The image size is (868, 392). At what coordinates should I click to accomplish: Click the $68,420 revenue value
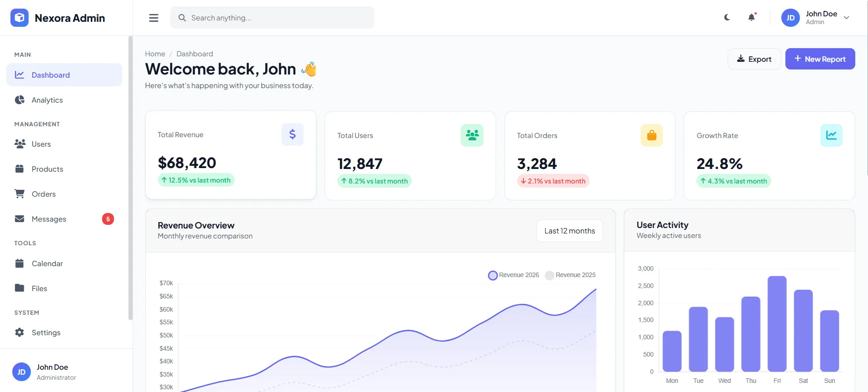[x=187, y=163]
